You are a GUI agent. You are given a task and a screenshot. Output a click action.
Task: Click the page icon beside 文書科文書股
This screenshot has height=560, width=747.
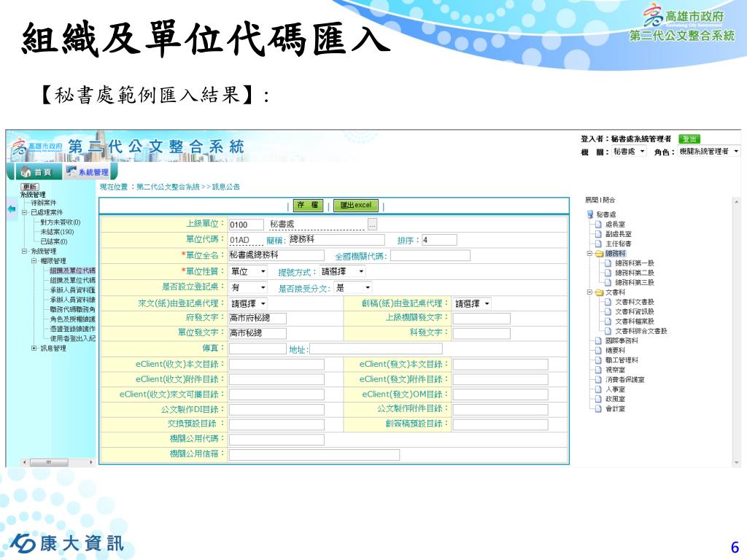click(x=608, y=302)
